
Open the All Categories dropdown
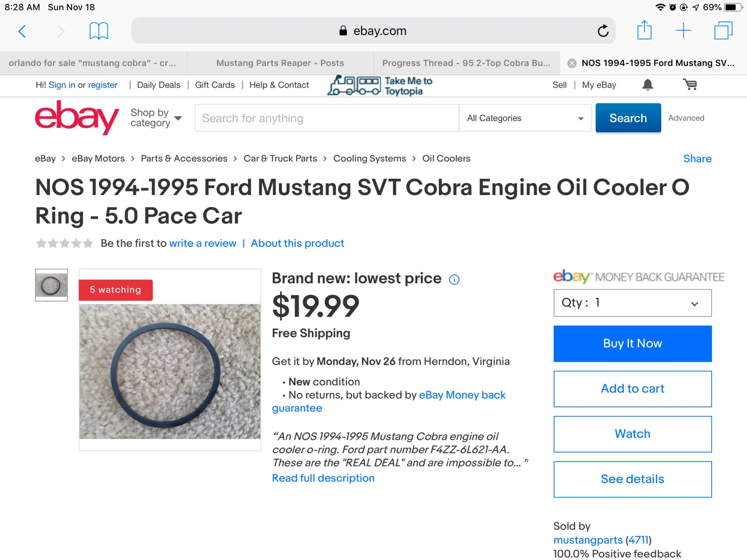tap(525, 118)
